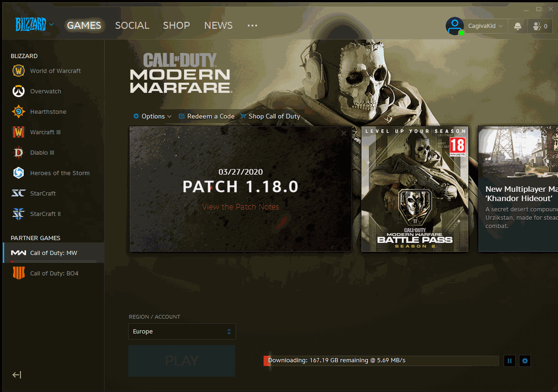
Task: Select the Heroes of the Storm label
Action: (60, 173)
